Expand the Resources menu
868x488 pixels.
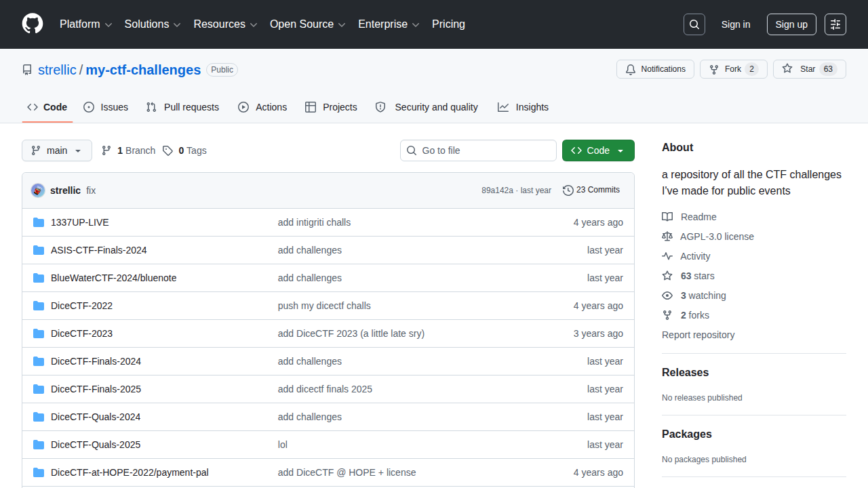[x=225, y=24]
